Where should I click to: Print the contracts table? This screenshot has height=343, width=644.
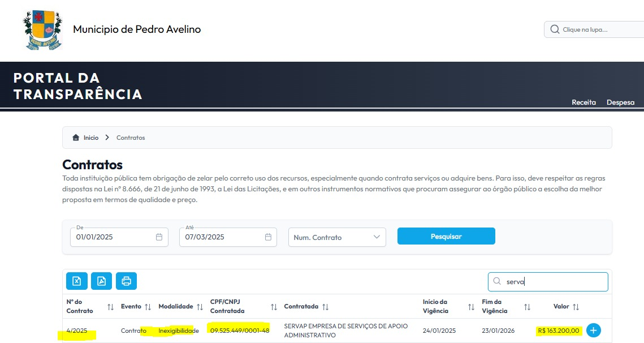pyautogui.click(x=126, y=281)
